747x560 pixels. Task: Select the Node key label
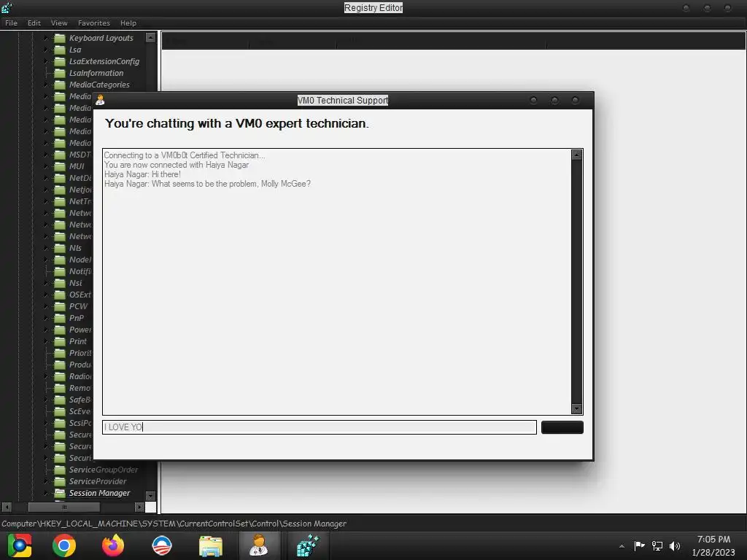coord(80,260)
